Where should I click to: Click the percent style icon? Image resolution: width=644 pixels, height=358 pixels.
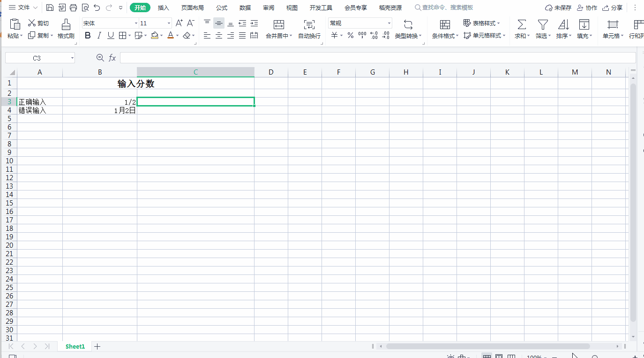[350, 35]
